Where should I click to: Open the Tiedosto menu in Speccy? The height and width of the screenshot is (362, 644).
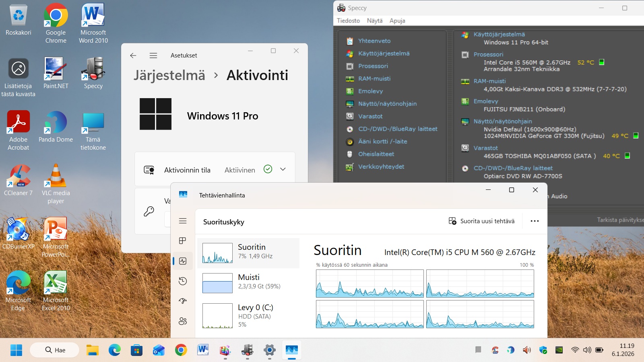coord(348,21)
